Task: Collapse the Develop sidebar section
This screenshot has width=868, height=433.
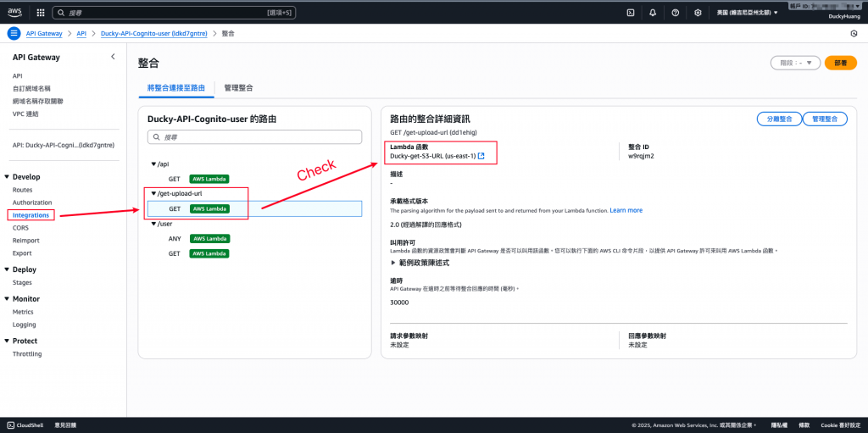Action: 7,177
